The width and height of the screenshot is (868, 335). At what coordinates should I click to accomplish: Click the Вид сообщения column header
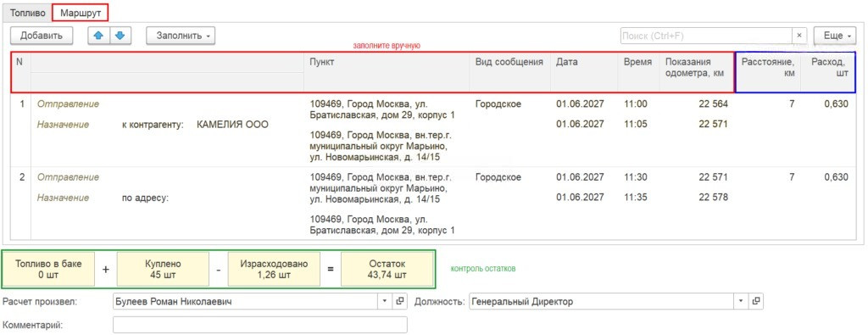(x=509, y=73)
